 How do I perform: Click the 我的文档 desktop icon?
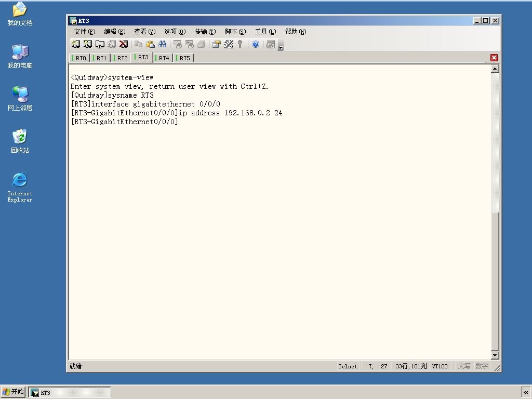[20, 14]
